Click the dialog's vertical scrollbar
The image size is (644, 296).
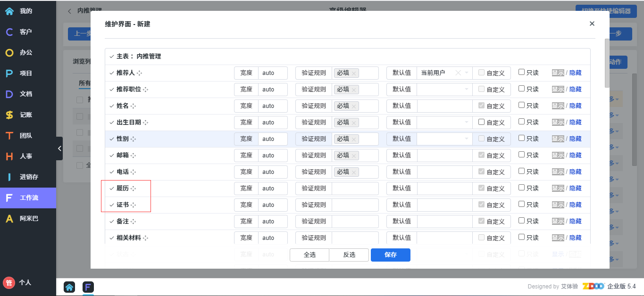607,64
